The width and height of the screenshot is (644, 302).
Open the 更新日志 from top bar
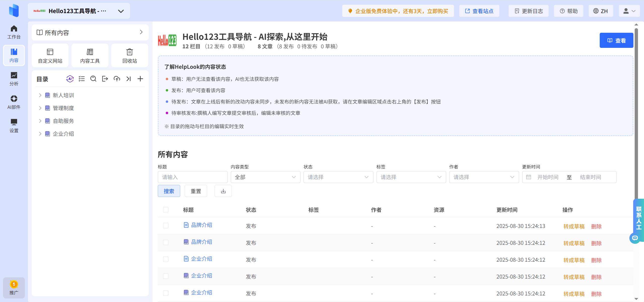pyautogui.click(x=528, y=11)
